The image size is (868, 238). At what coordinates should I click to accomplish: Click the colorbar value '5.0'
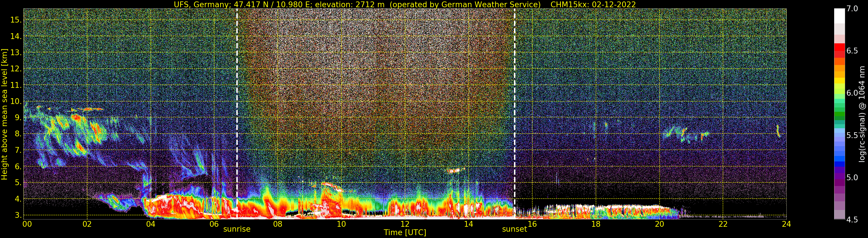852,177
